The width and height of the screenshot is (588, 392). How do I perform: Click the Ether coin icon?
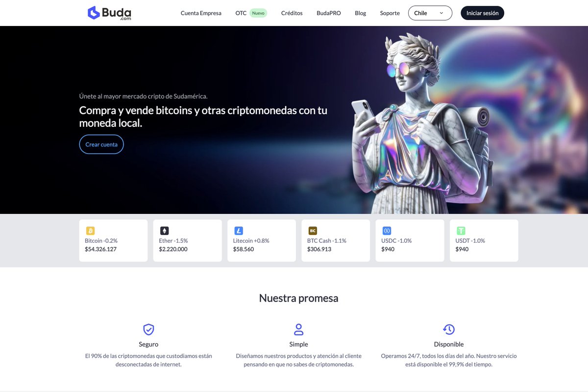point(164,231)
